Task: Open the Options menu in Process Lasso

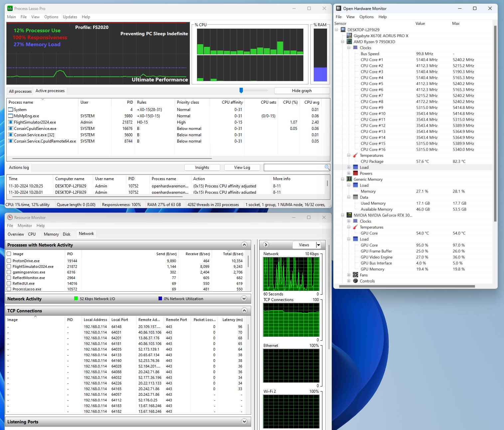Action: tap(51, 17)
